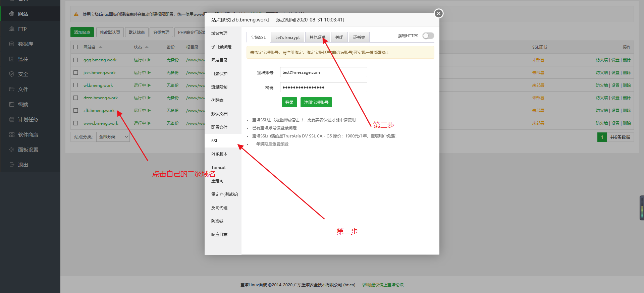644x293 pixels.
Task: Sort by 网站名 column arrow
Action: pyautogui.click(x=101, y=47)
